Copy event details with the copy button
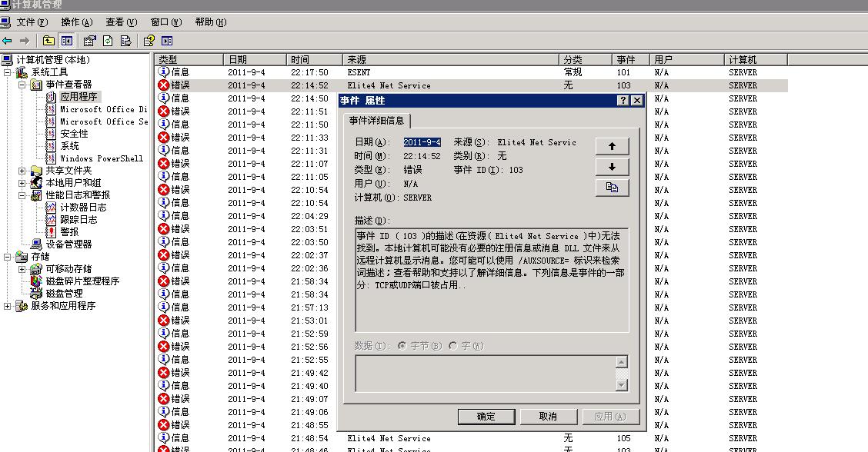 coord(612,188)
